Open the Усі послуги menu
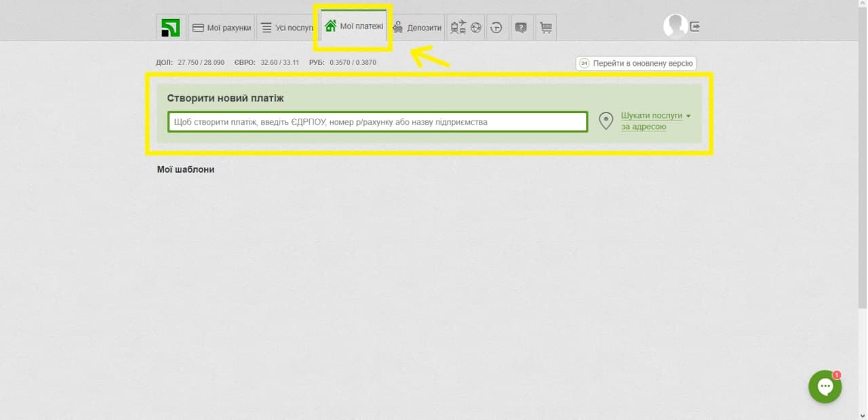The height and width of the screenshot is (420, 868). tap(288, 28)
